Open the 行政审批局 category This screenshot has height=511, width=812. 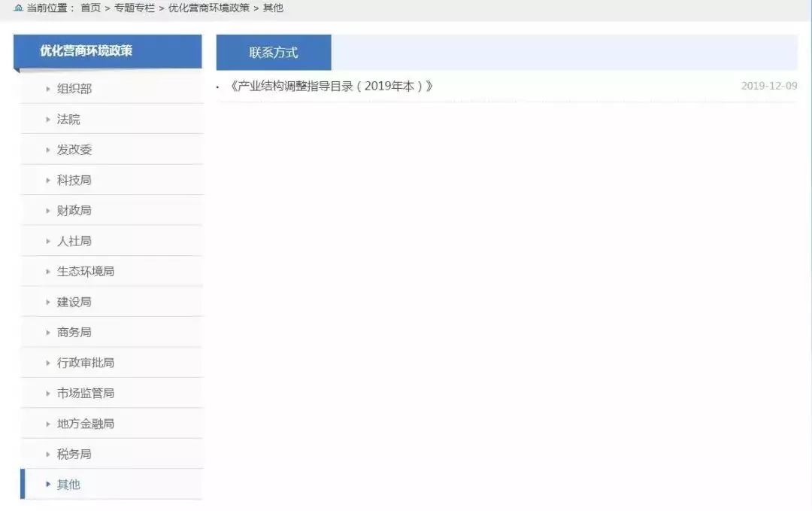coord(86,363)
